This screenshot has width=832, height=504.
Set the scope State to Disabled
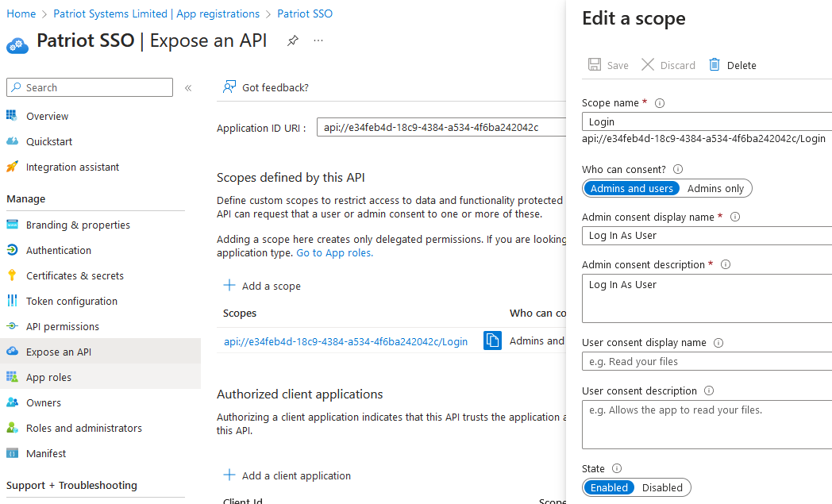(x=662, y=487)
